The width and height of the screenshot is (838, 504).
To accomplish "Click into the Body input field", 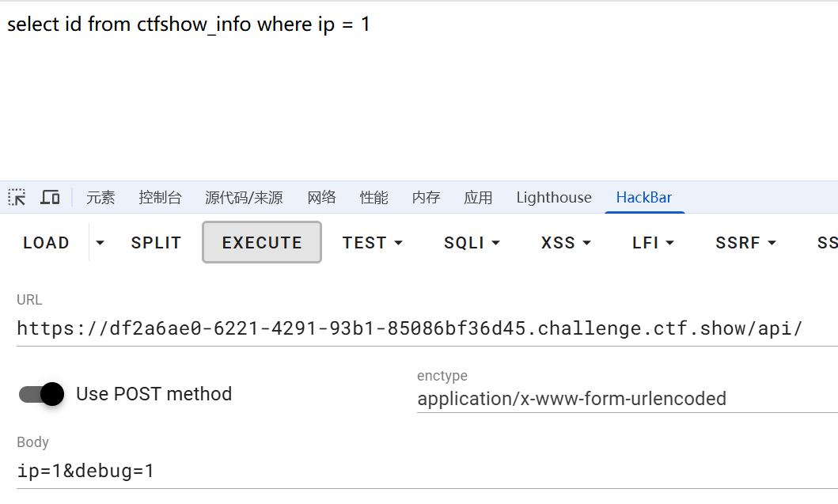I will 427,471.
